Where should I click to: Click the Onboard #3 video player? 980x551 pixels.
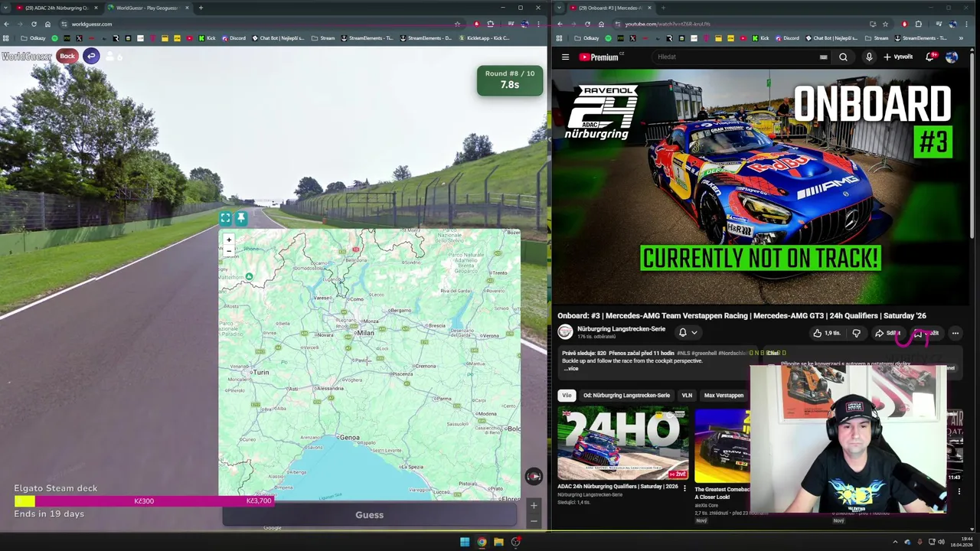(x=760, y=186)
